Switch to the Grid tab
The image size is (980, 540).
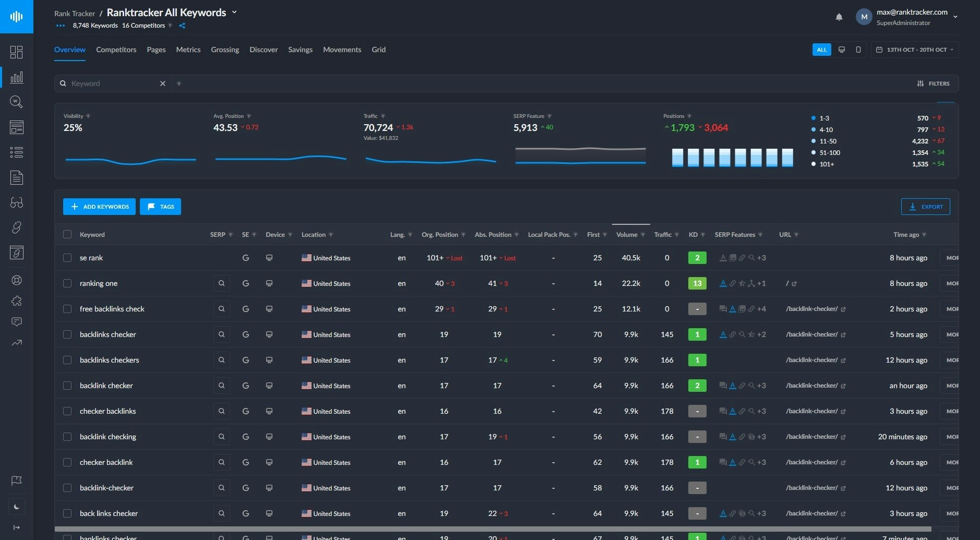click(379, 50)
